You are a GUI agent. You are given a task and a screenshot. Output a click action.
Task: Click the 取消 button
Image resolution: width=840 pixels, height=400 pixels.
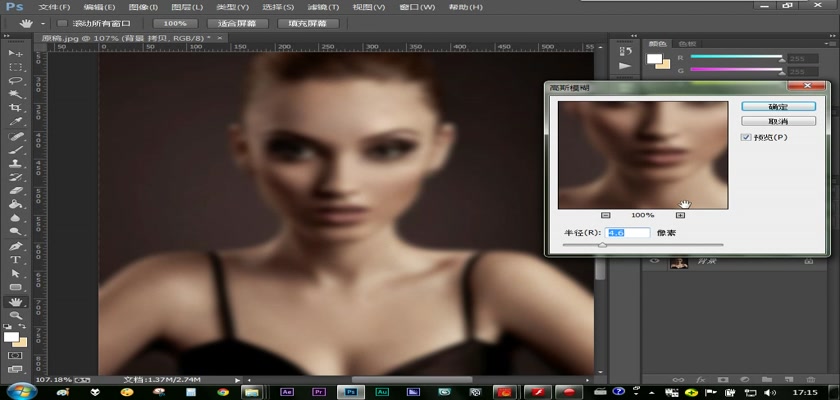click(778, 122)
